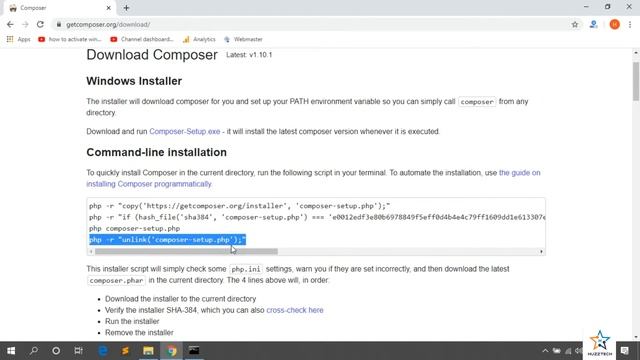Follow the 'cross-check here' link

tap(295, 310)
